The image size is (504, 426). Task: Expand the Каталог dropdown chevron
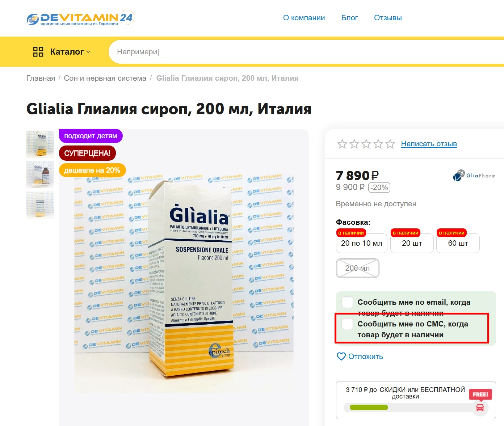(x=88, y=52)
